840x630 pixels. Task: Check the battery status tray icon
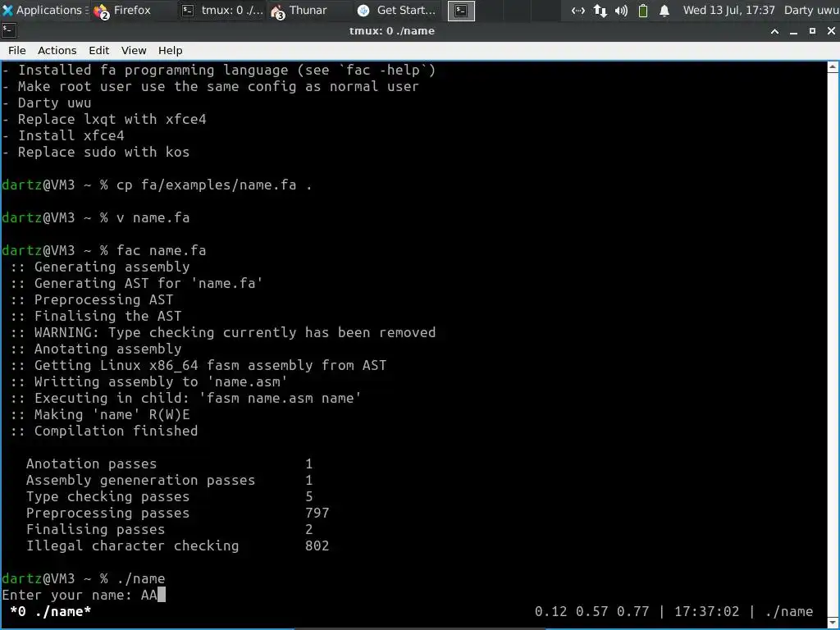coord(643,10)
